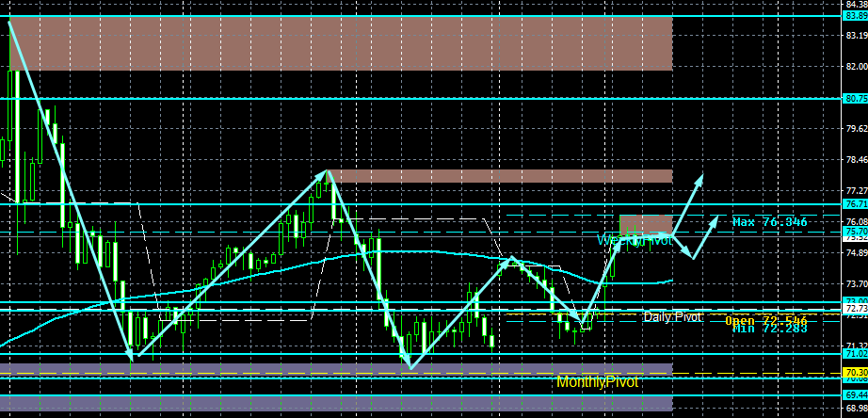Select the 72.73 price level tag

854,308
